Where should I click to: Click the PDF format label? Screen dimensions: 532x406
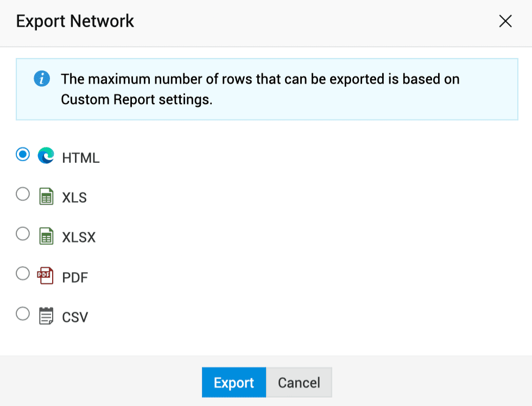[x=75, y=277]
